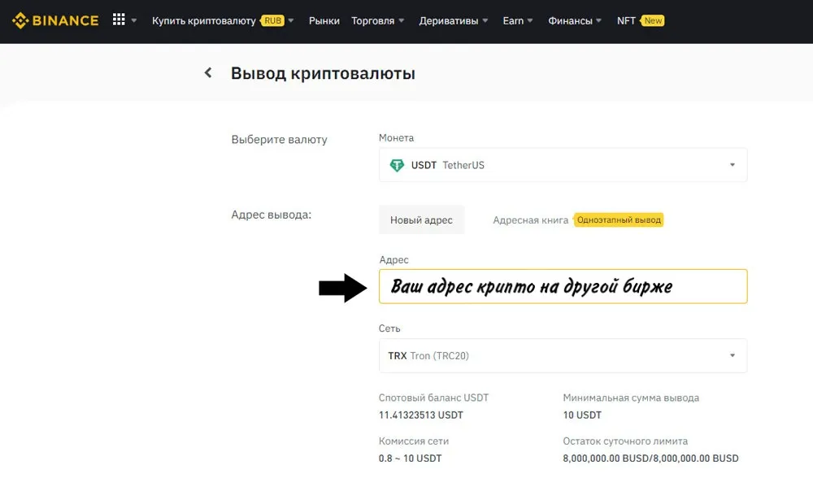The height and width of the screenshot is (504, 813).
Task: Click the Одноэтапный вывод yellow tag
Action: 619,219
